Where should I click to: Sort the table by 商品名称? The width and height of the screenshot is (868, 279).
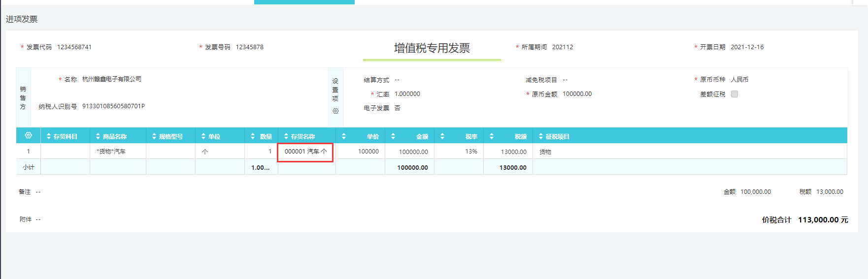(98, 136)
